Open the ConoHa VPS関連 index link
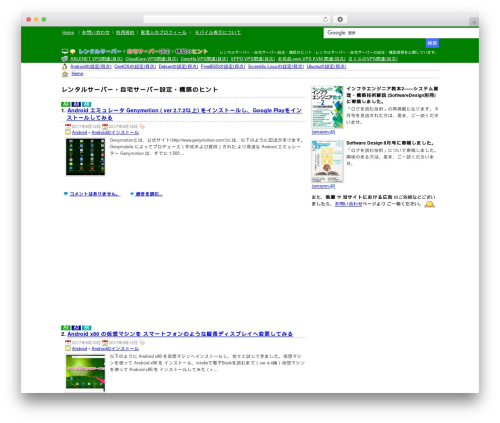 [x=204, y=59]
